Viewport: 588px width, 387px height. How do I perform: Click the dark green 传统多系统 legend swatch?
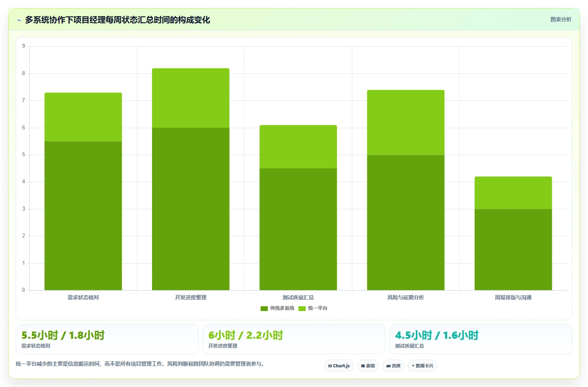pyautogui.click(x=264, y=309)
